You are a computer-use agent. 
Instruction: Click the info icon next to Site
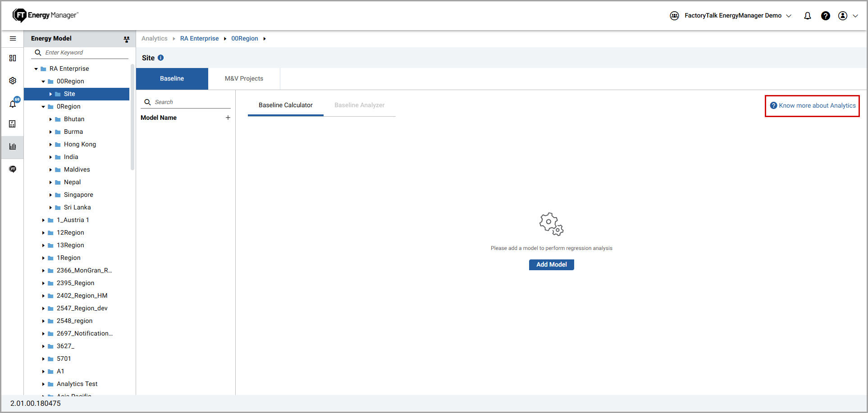pos(161,58)
